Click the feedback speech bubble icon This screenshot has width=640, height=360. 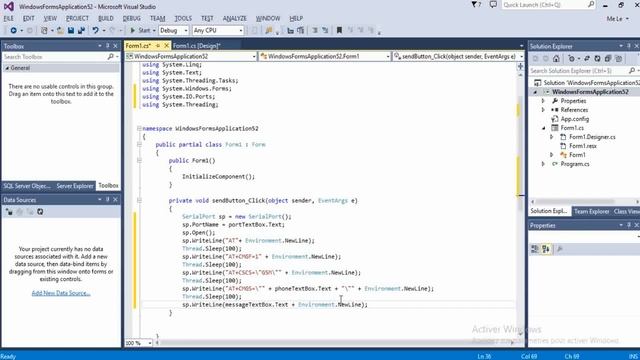coord(493,5)
